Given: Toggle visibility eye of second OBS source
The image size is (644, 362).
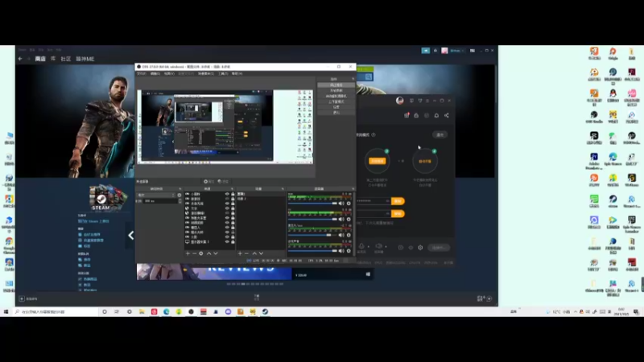Looking at the screenshot, I should click(227, 199).
